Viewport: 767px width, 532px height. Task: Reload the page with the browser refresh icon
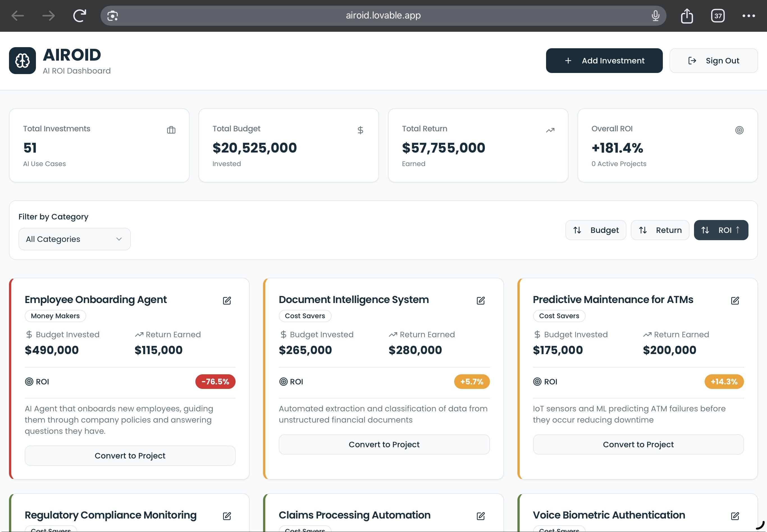pyautogui.click(x=79, y=16)
